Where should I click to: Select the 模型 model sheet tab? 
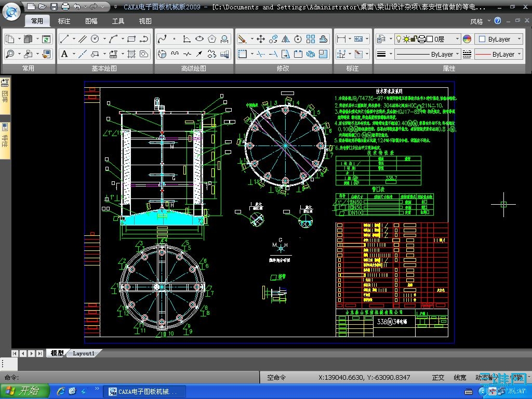tap(57, 353)
